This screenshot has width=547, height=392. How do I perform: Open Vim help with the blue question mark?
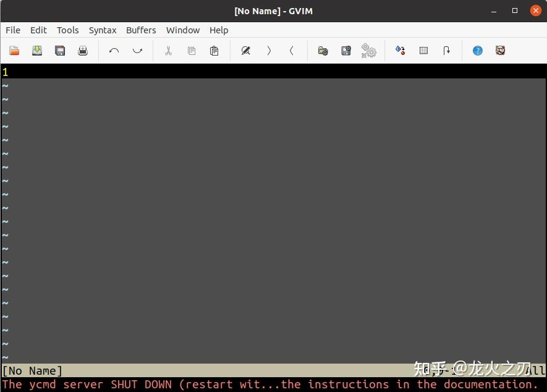(478, 51)
